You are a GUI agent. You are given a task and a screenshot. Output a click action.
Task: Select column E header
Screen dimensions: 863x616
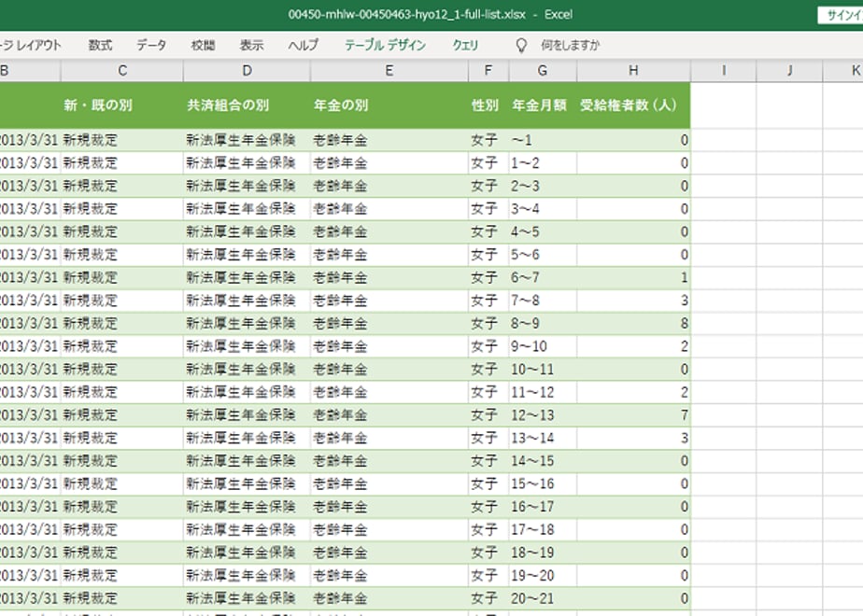[389, 70]
